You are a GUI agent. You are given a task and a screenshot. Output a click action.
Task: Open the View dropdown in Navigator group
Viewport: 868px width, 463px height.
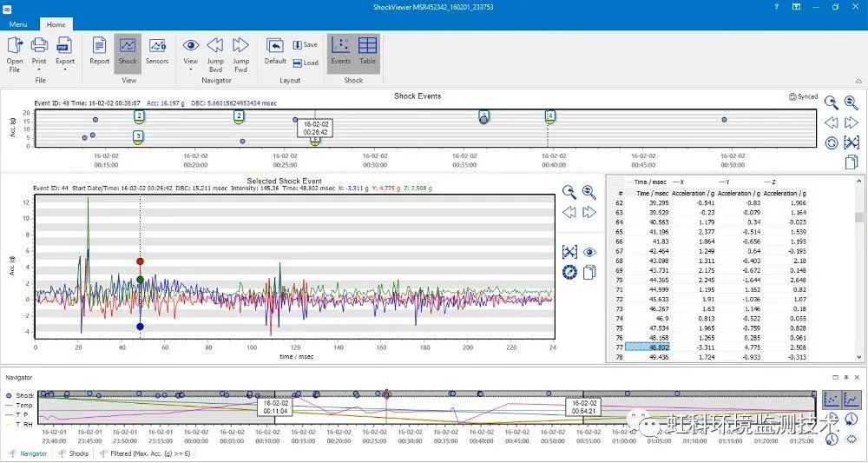pyautogui.click(x=190, y=69)
